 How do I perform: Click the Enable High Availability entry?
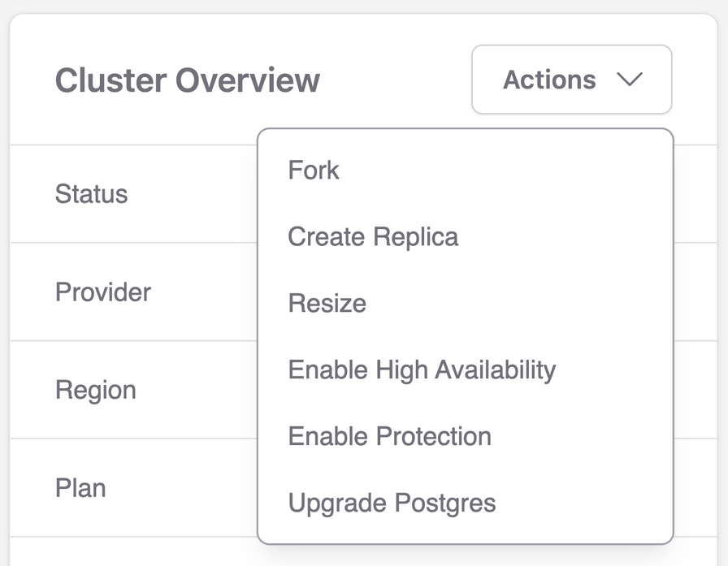422,369
